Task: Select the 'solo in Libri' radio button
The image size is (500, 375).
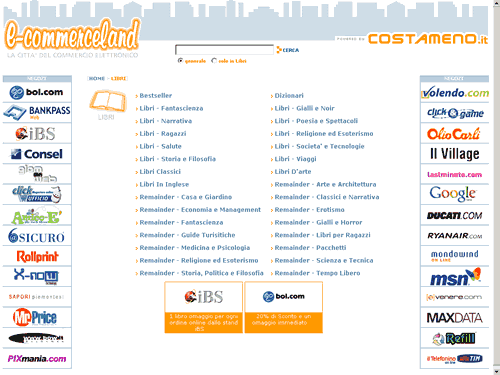Action: 214,61
